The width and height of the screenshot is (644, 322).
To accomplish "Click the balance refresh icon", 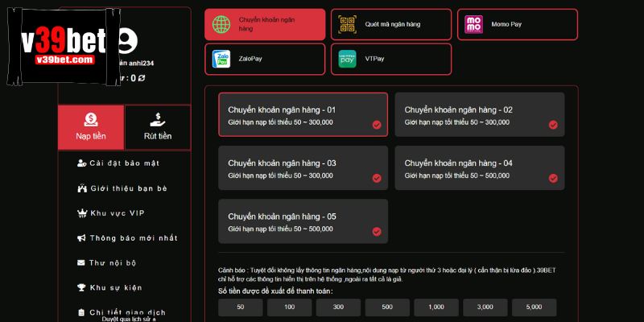I will coord(142,78).
